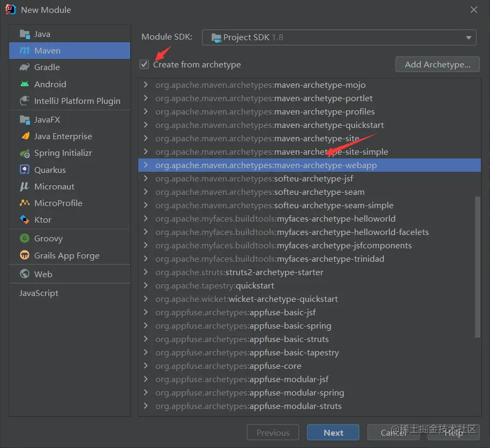Expand maven-archetype-webapp entry
This screenshot has width=490, height=448.
[x=145, y=165]
